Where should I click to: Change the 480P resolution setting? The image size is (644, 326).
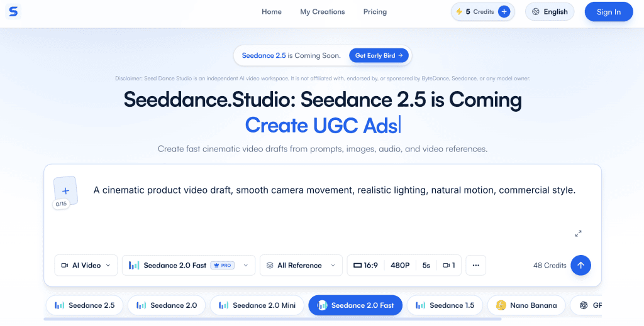pyautogui.click(x=400, y=265)
